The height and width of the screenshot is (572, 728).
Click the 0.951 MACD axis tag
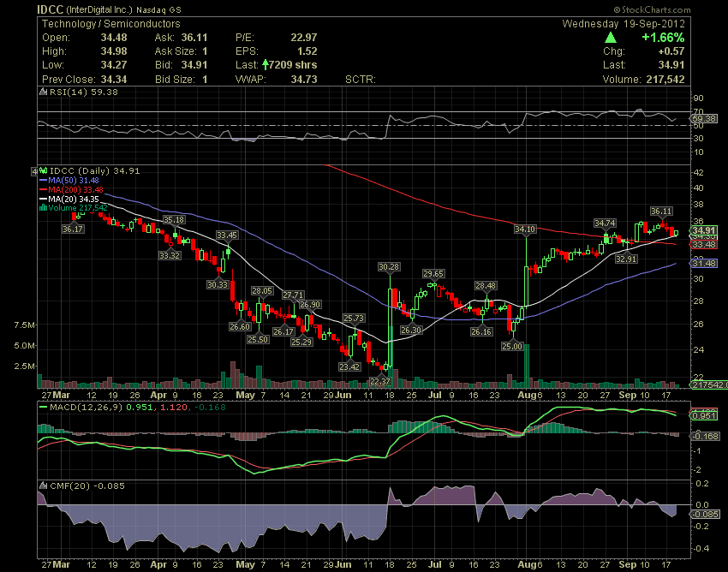[704, 415]
